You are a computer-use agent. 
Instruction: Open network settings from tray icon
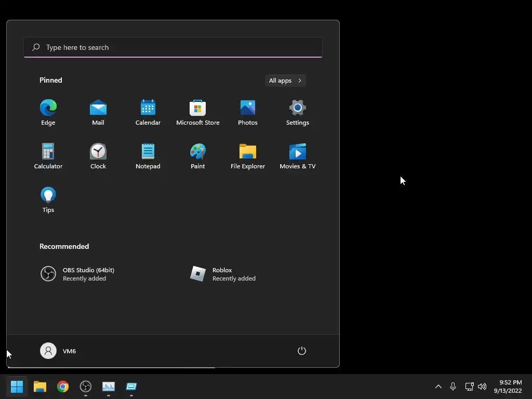pos(469,387)
